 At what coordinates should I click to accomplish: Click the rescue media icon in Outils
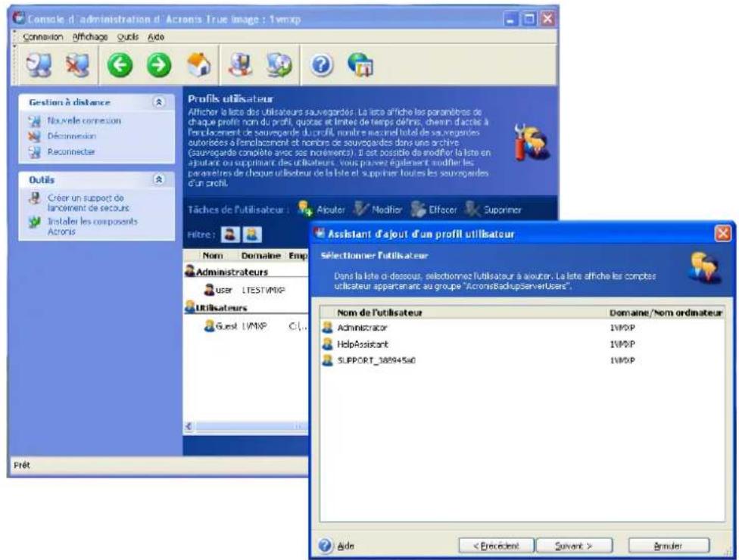point(34,198)
